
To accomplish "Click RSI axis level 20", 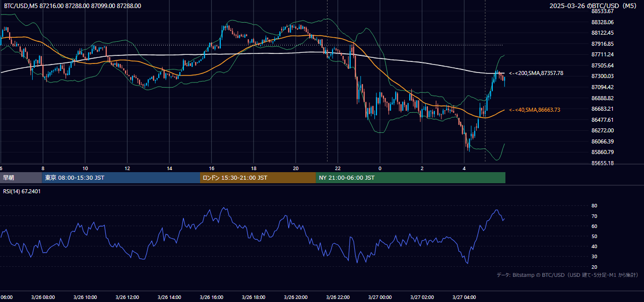I will (x=594, y=267).
